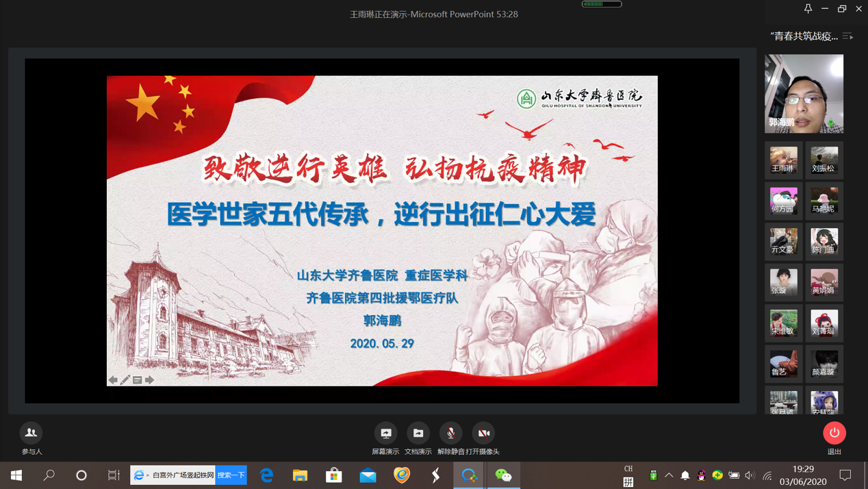This screenshot has height=489, width=868.
Task: Open document presentation (文档演示)
Action: click(418, 434)
